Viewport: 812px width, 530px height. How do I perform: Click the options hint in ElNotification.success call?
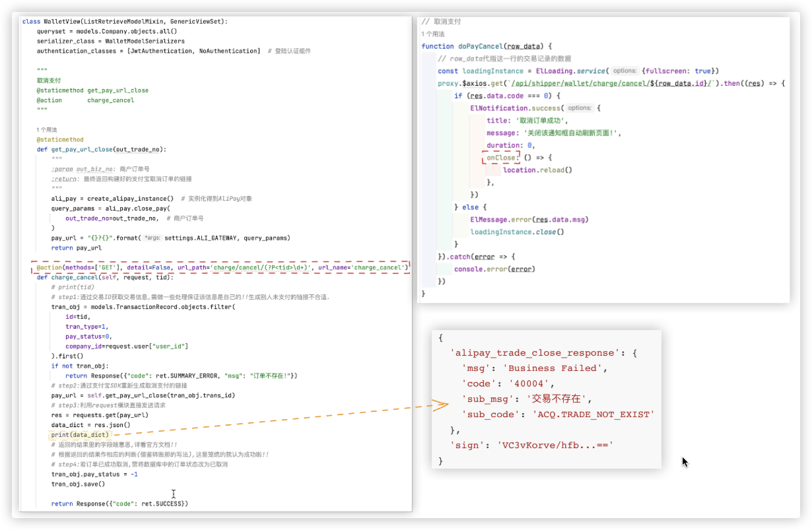point(580,108)
